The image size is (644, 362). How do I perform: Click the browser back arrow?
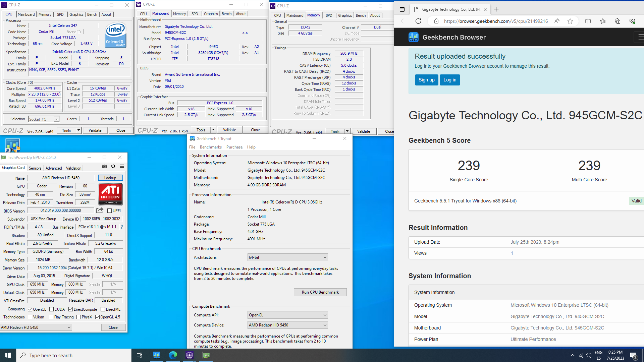404,21
